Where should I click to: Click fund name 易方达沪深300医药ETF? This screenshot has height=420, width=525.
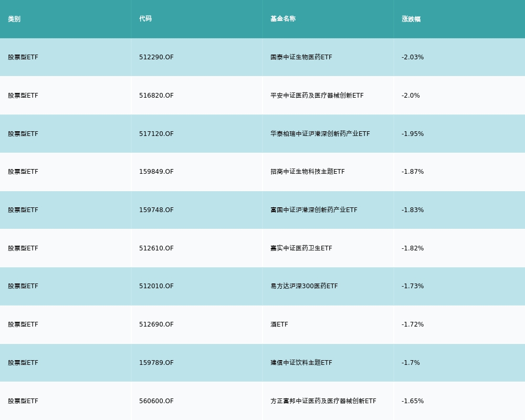[x=304, y=286]
